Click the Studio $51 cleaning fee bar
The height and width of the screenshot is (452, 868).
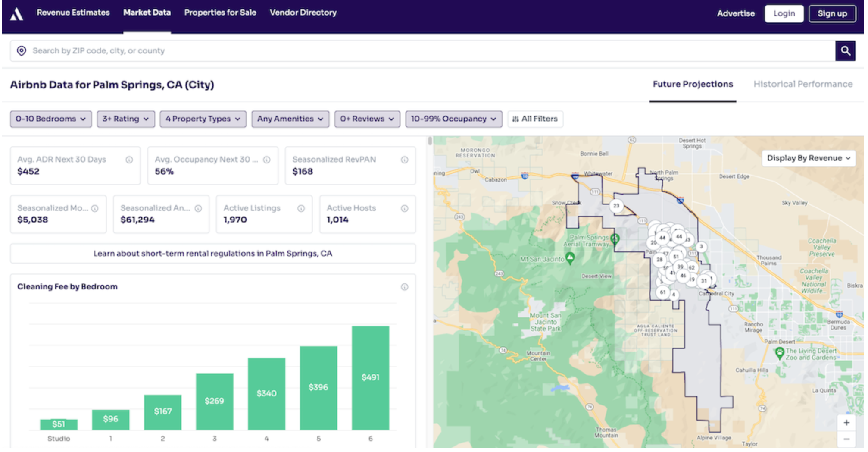59,424
